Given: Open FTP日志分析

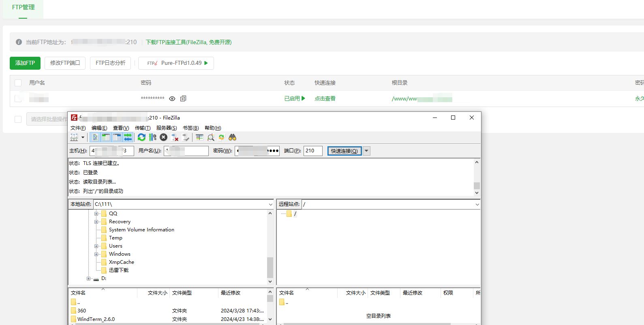Looking at the screenshot, I should coord(110,63).
